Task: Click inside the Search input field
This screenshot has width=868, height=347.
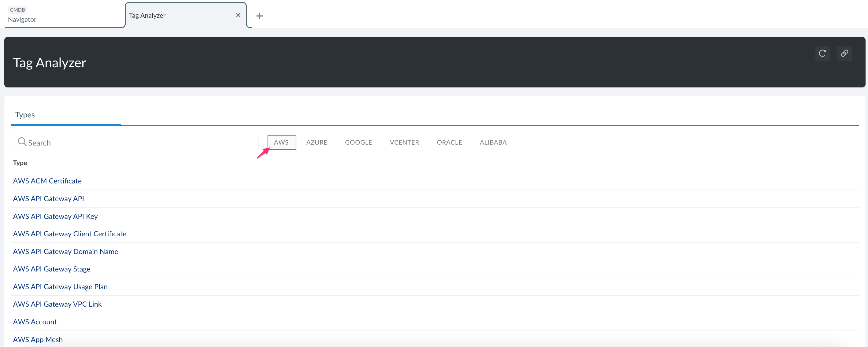Action: point(135,142)
